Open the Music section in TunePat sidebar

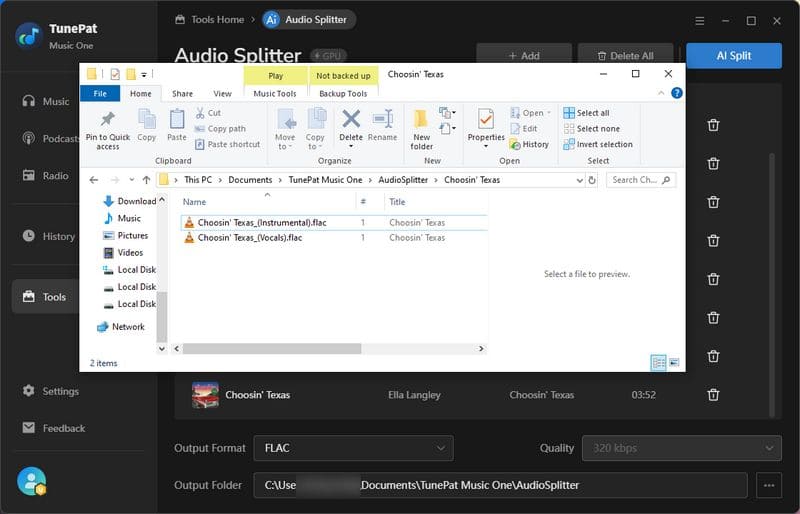tap(46, 101)
